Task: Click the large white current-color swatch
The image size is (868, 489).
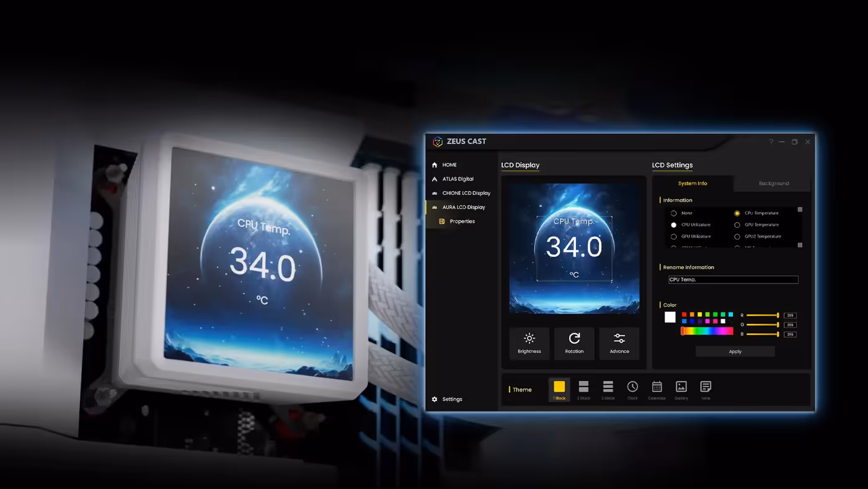Action: click(x=670, y=317)
